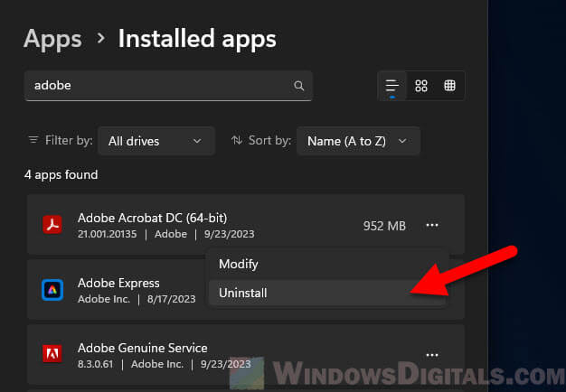566x392 pixels.
Task: Open more options for Adobe Genuine Service
Action: (432, 355)
